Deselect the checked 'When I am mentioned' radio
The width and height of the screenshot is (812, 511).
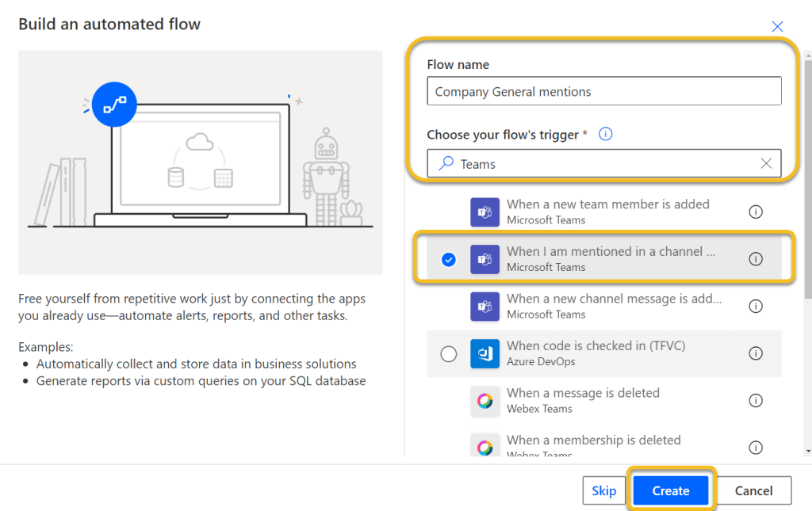pos(449,259)
